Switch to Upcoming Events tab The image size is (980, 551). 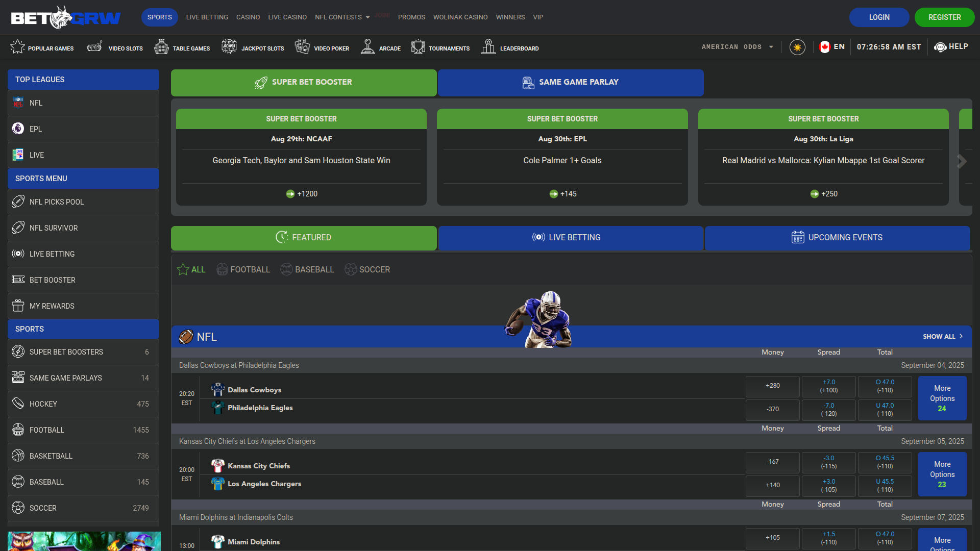click(x=837, y=238)
